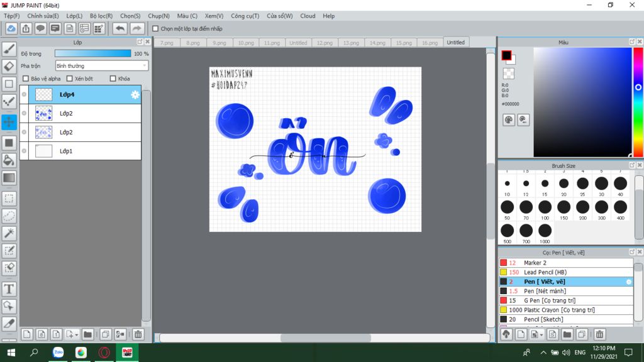The image size is (644, 362).
Task: Select the Eraser tool
Action: (9, 67)
